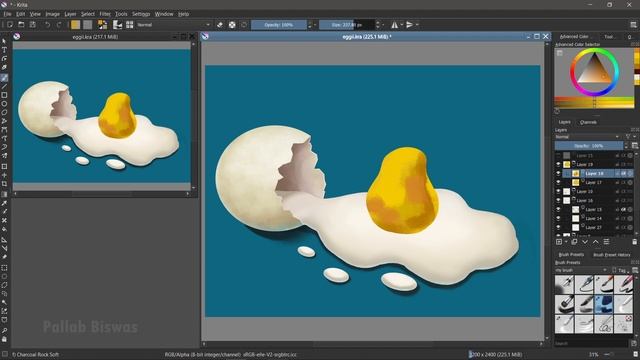This screenshot has width=640, height=360.
Task: Select the Pan hand tool
Action: click(x=4, y=339)
